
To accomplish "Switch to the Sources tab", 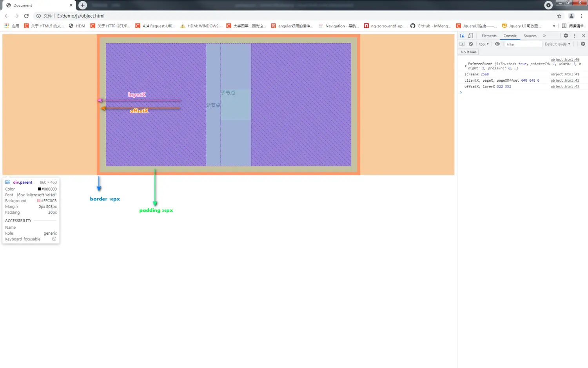I will [x=530, y=36].
